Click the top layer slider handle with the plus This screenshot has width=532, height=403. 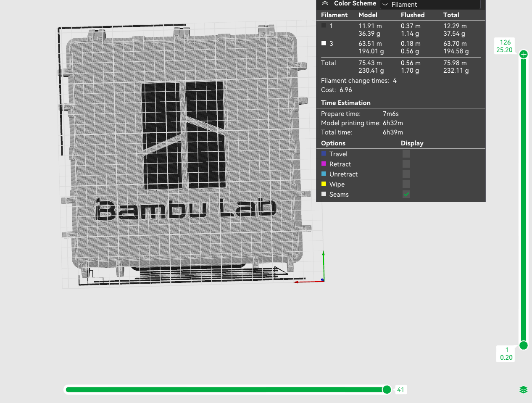point(524,54)
